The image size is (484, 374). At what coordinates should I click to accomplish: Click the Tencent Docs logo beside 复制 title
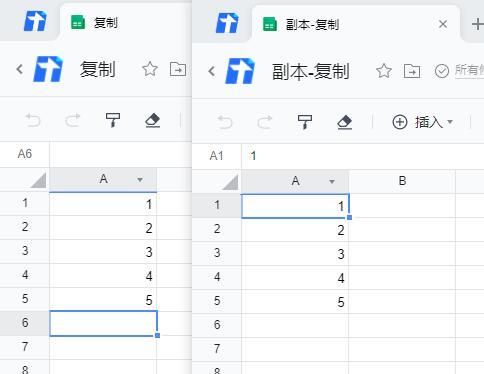48,69
